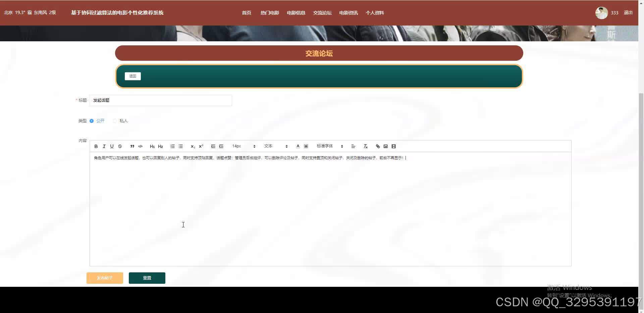Select the 公开 radio option
This screenshot has height=313, width=644.
coord(97,121)
